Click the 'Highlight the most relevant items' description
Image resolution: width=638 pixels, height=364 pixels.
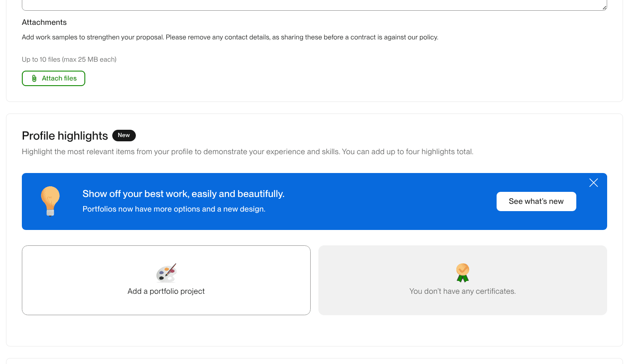click(x=248, y=152)
